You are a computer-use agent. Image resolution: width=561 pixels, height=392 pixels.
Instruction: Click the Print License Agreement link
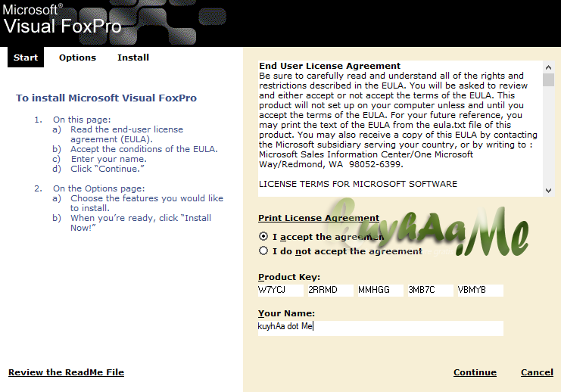[319, 218]
